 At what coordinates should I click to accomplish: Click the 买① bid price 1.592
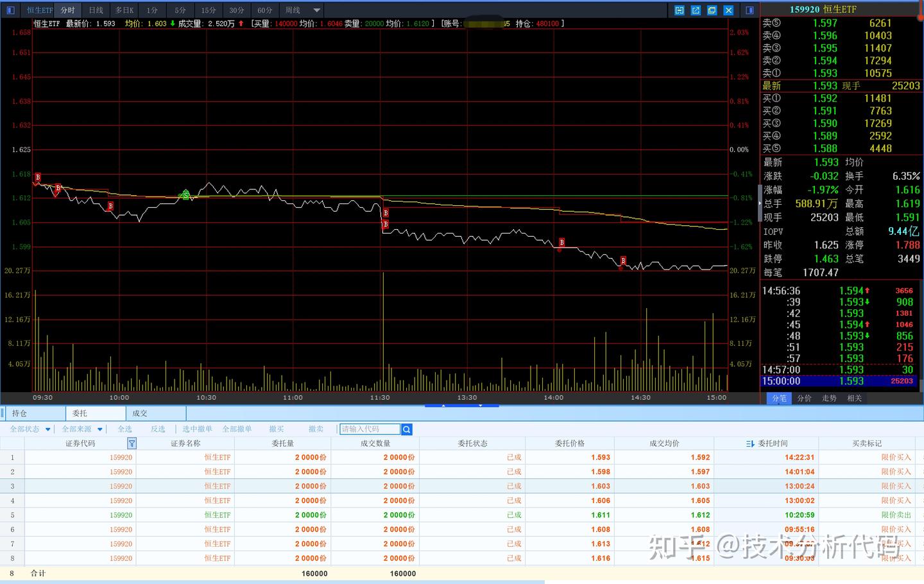pyautogui.click(x=825, y=98)
